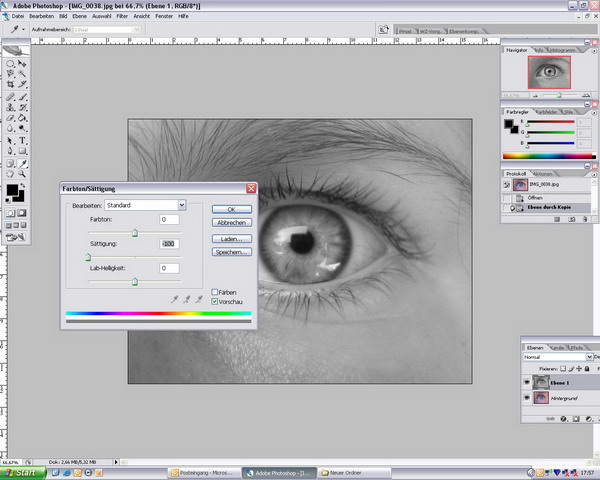The width and height of the screenshot is (600, 480).
Task: Select the Polygonal Lasso tool
Action: point(10,73)
